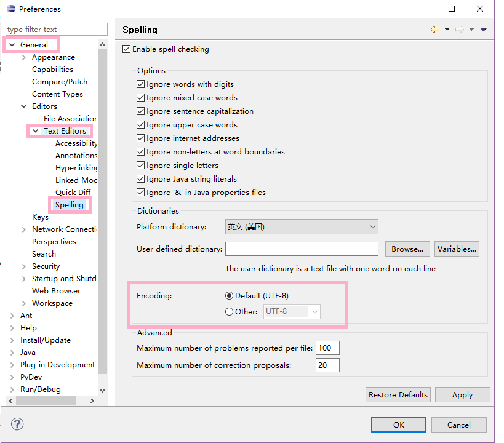Toggle Ignore non-letters at word boundaries
Viewport: 504px width, 443px height.
tap(140, 151)
